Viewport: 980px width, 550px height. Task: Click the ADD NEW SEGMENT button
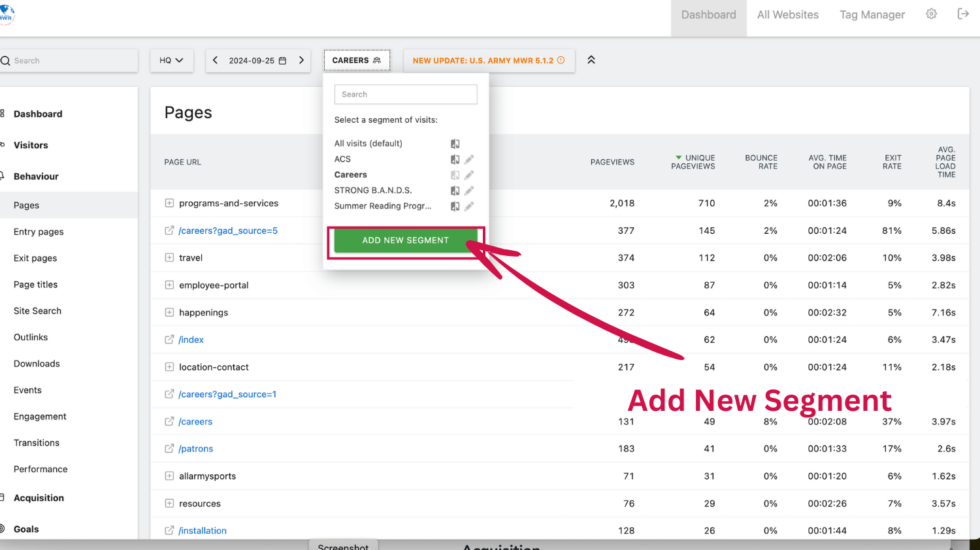pyautogui.click(x=406, y=240)
